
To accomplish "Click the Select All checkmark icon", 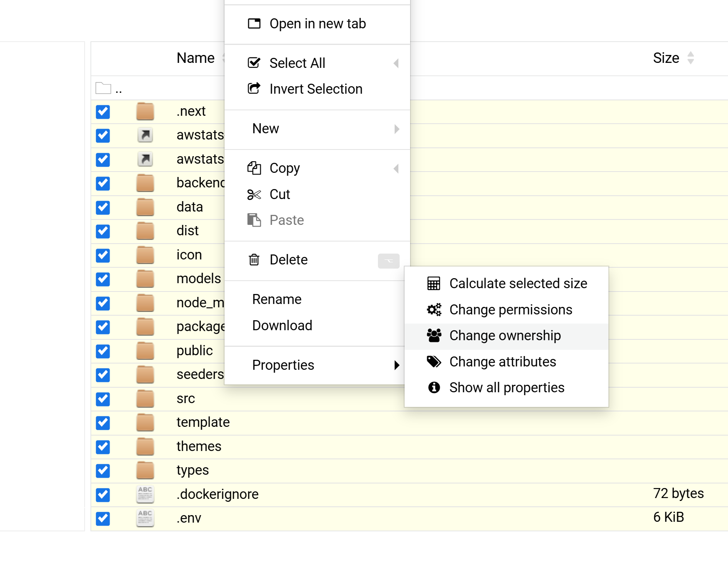I will (254, 63).
